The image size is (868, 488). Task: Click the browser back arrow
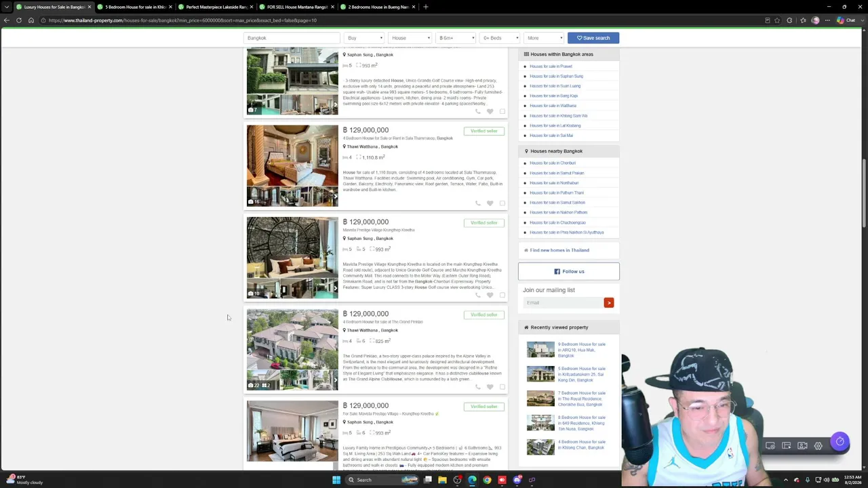pyautogui.click(x=7, y=20)
